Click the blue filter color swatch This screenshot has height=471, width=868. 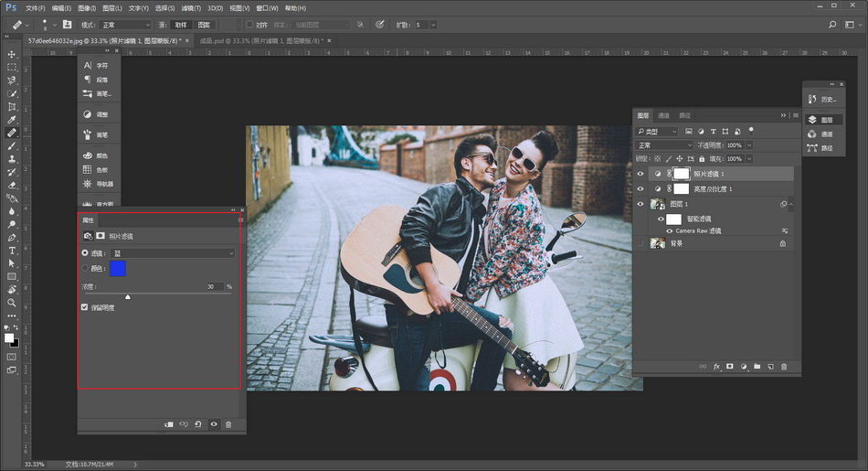coord(118,268)
